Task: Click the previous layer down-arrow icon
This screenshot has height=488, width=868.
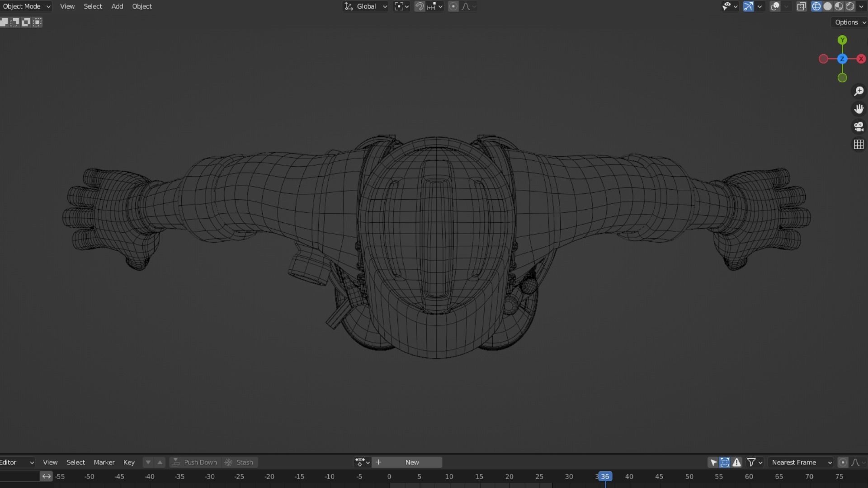Action: (x=148, y=462)
